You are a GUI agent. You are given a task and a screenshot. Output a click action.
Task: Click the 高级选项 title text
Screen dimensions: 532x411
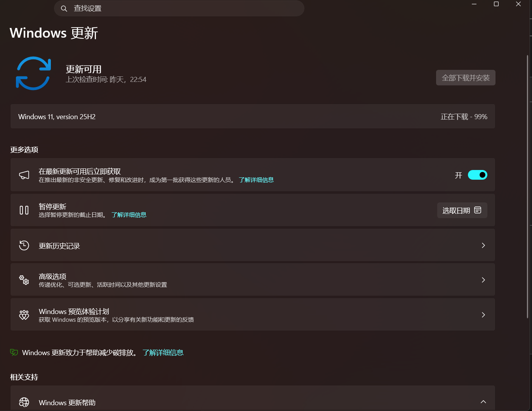[x=52, y=276]
